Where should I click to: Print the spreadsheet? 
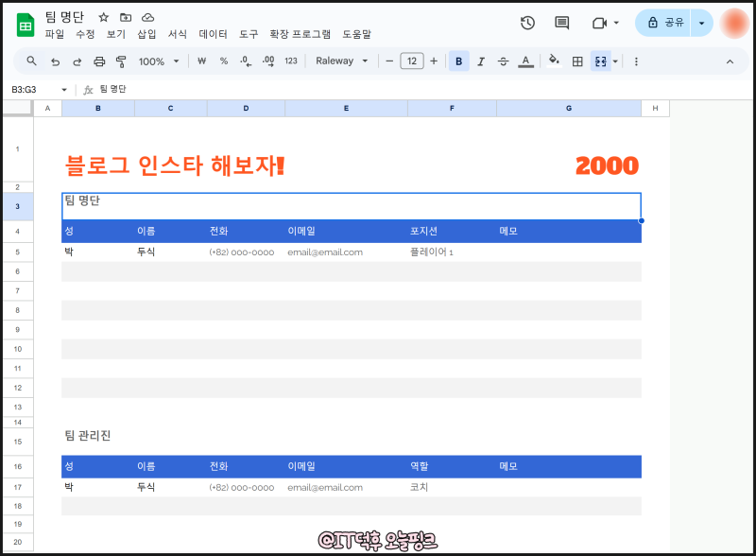click(x=99, y=61)
